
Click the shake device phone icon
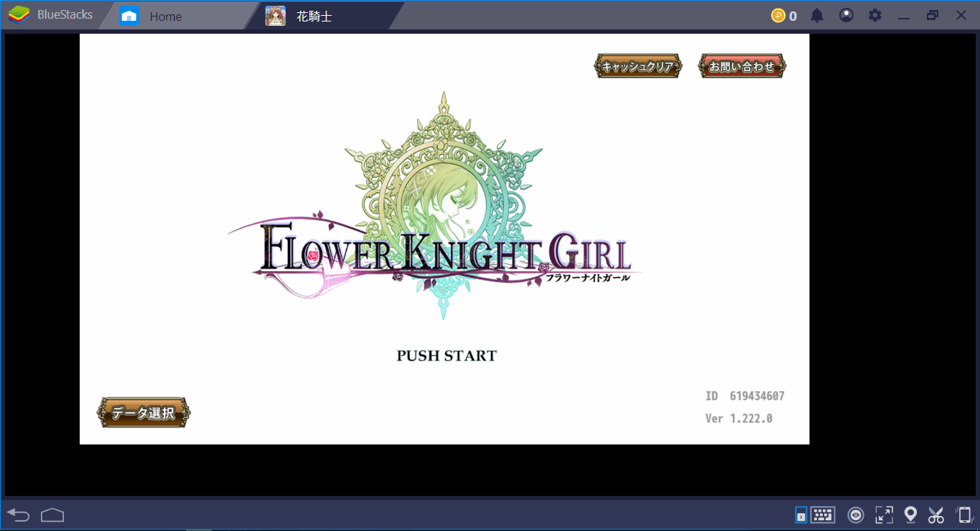[964, 514]
